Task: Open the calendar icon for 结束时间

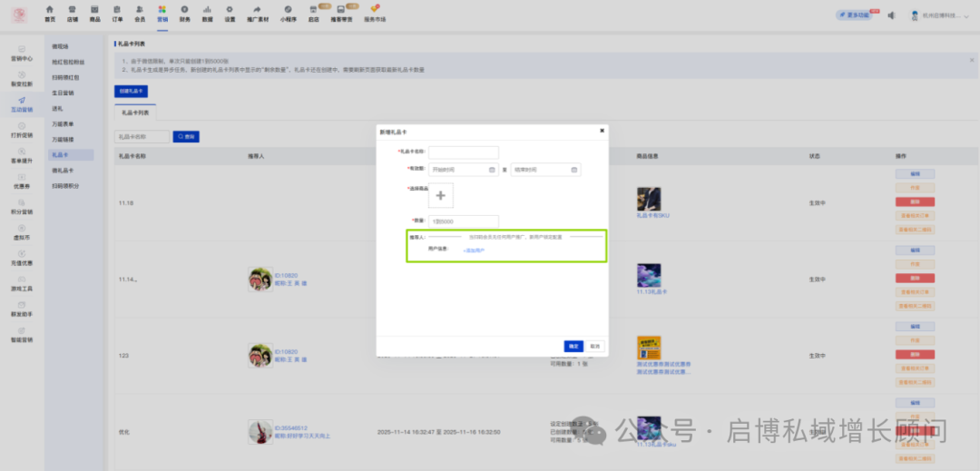Action: (x=573, y=170)
